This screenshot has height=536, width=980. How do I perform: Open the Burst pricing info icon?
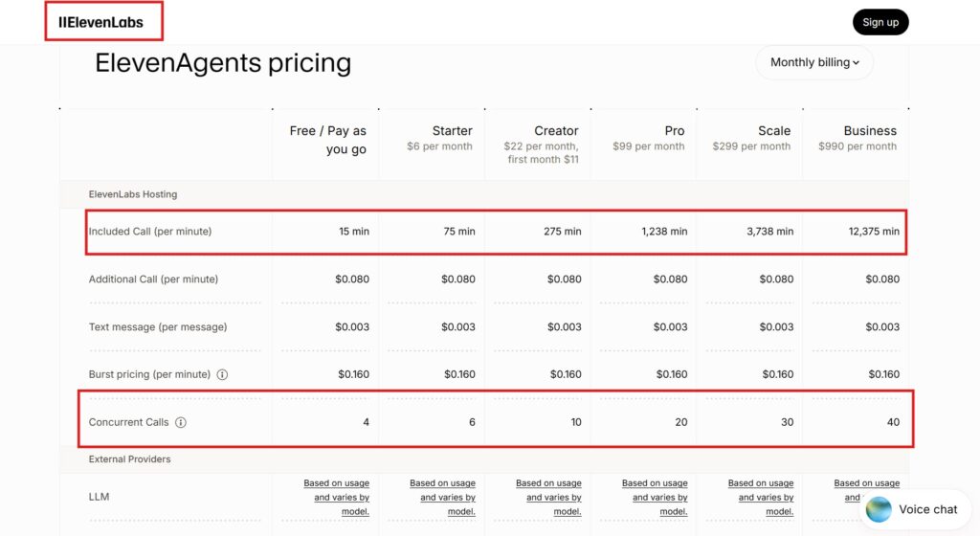click(x=222, y=375)
